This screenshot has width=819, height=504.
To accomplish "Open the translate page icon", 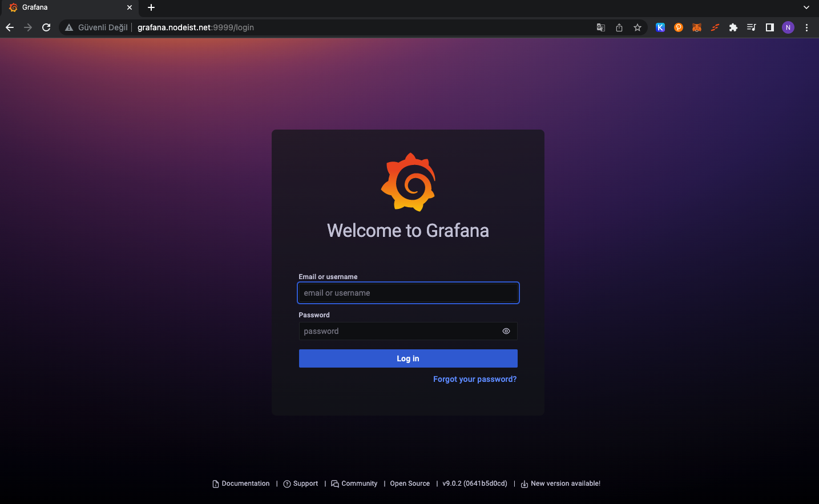I will [601, 27].
